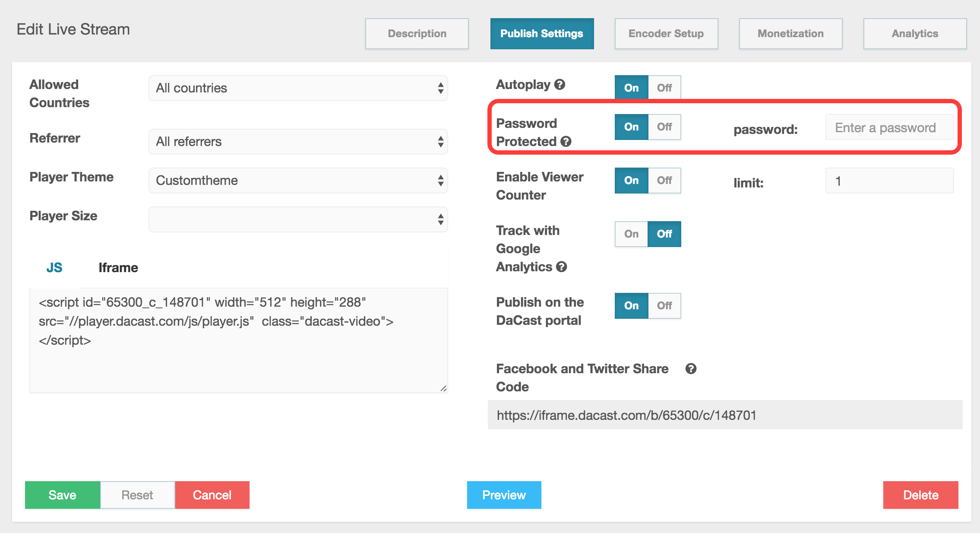
Task: Click the Referrer label
Action: (x=54, y=138)
